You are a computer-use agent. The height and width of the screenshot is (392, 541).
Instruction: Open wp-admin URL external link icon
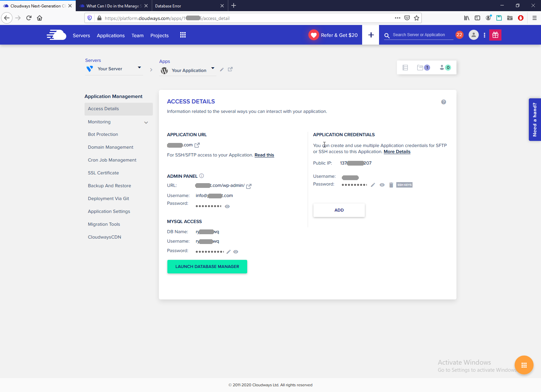pyautogui.click(x=249, y=186)
